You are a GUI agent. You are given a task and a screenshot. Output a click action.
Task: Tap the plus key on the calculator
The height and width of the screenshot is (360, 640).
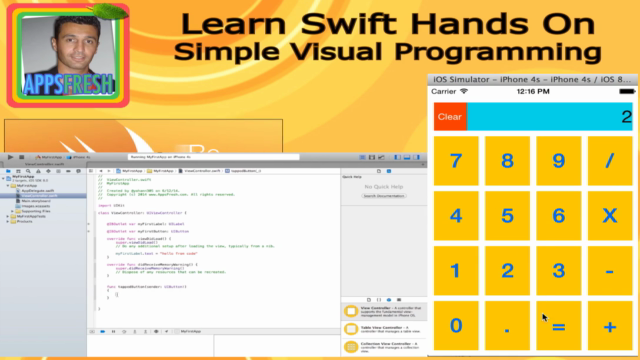[x=610, y=326]
